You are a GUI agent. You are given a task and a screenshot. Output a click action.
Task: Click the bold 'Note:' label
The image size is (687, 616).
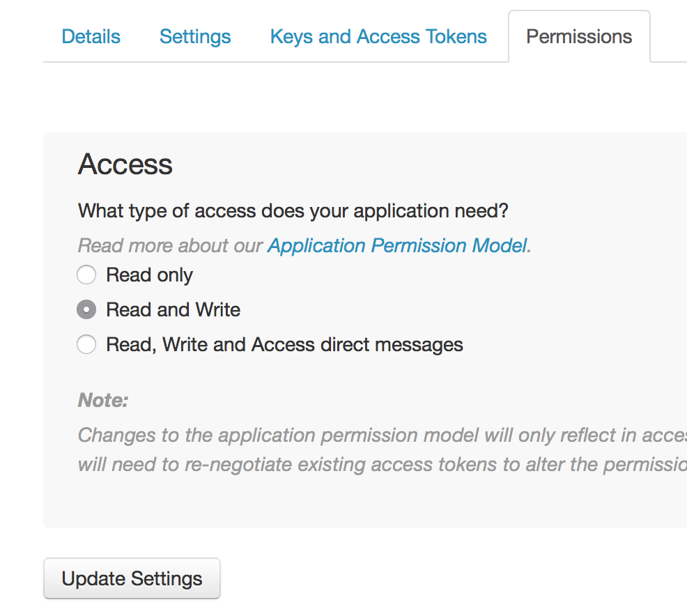[103, 400]
